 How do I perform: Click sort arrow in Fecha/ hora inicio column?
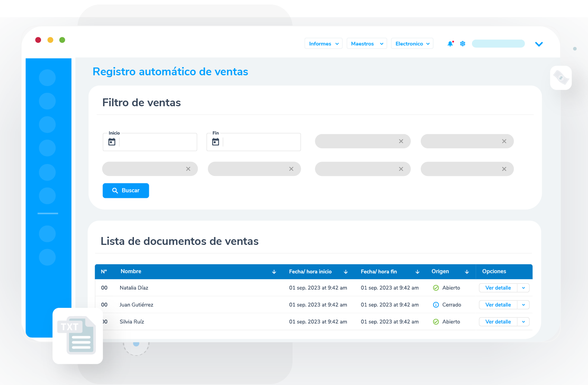coord(346,272)
